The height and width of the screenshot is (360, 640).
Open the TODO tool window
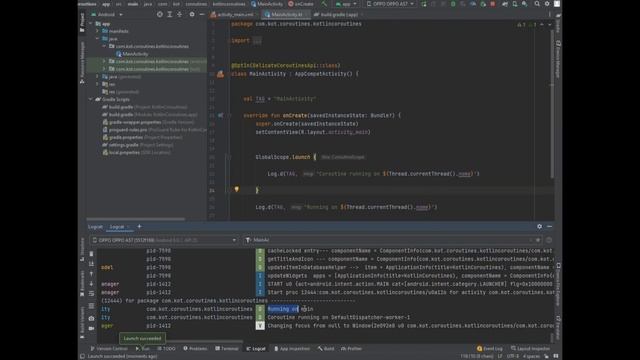(x=166, y=349)
